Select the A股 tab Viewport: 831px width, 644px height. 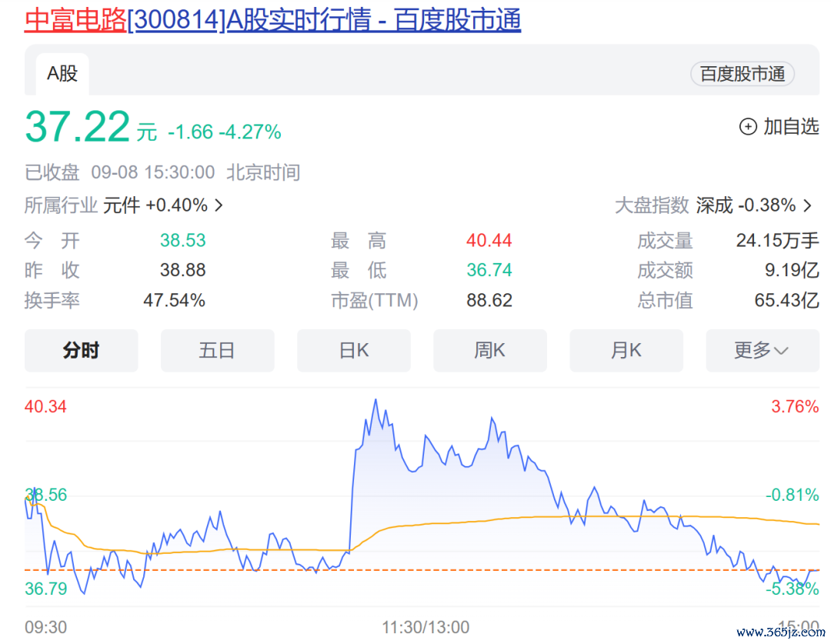[62, 74]
